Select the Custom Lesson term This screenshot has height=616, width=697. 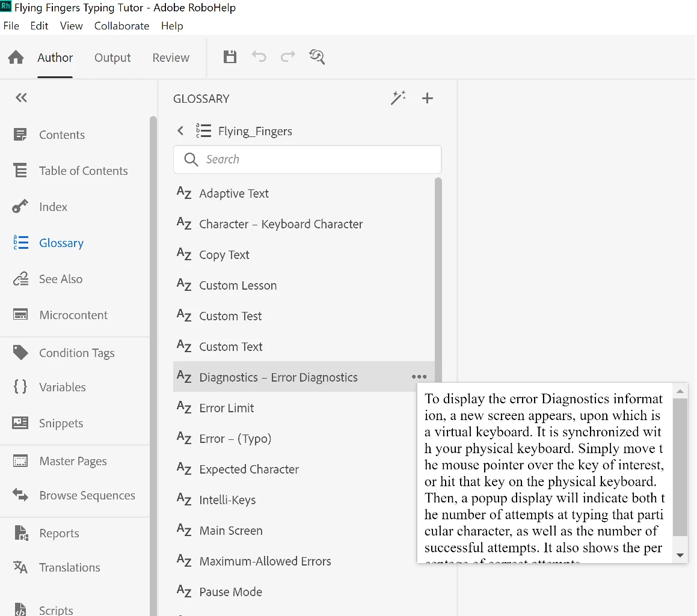tap(304, 285)
